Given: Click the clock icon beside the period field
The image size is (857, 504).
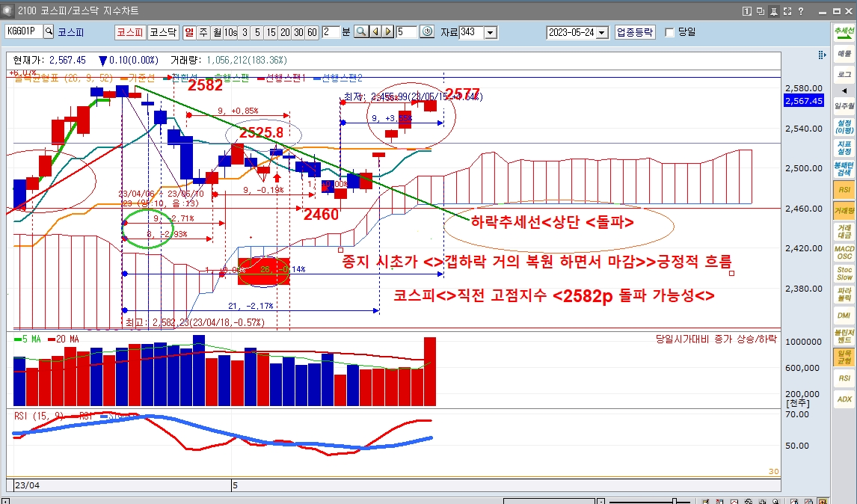Looking at the screenshot, I should point(427,32).
